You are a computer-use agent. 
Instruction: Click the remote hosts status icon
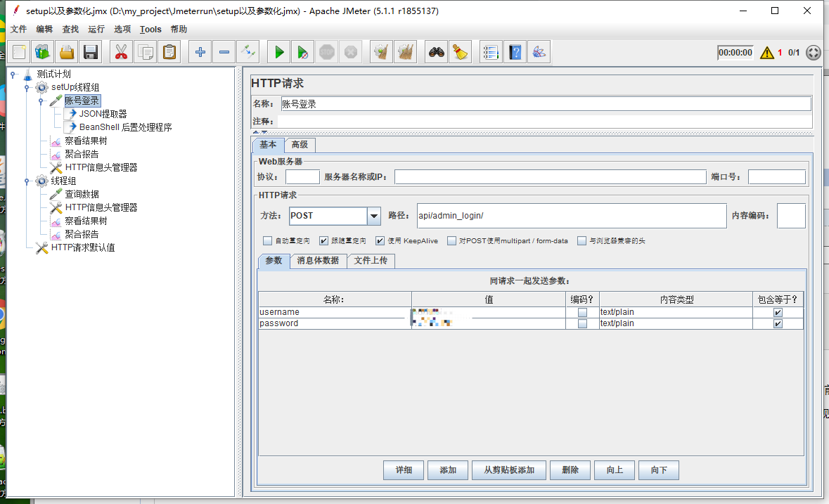tap(813, 52)
